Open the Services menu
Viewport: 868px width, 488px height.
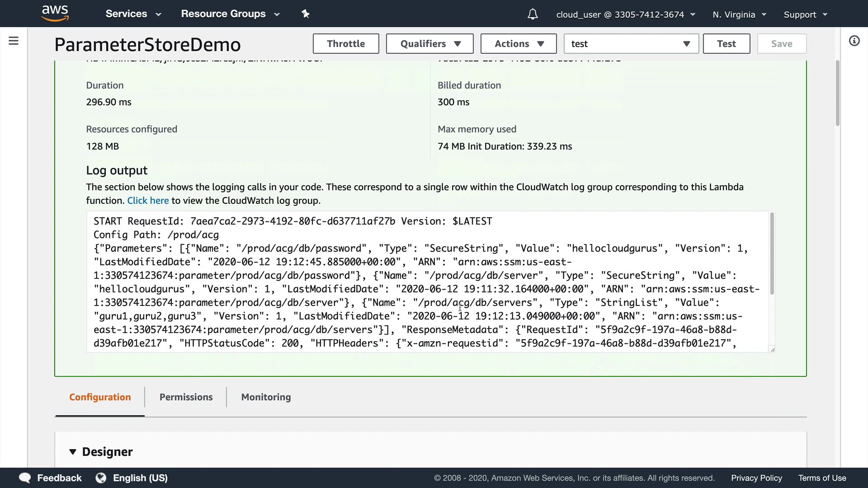point(133,14)
